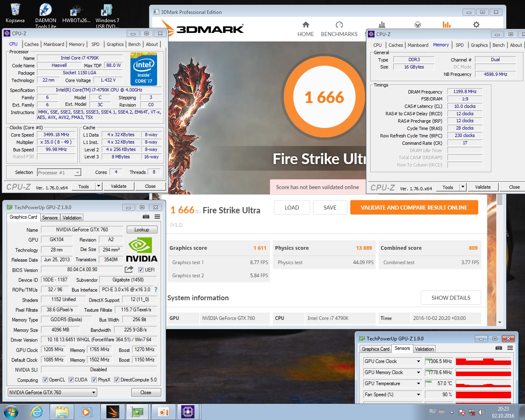This screenshot has width=525, height=420.
Task: Click GPU Temperature red sensor graph
Action: click(483, 383)
